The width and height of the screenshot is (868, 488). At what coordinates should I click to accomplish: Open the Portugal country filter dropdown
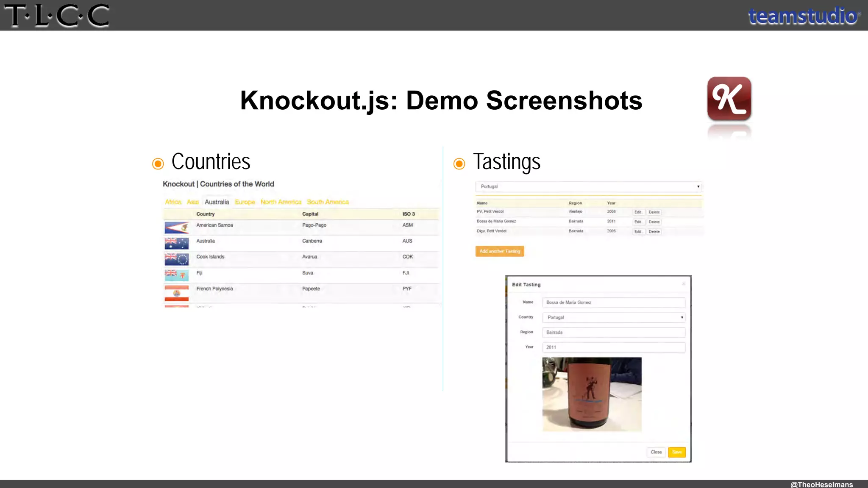(589, 186)
